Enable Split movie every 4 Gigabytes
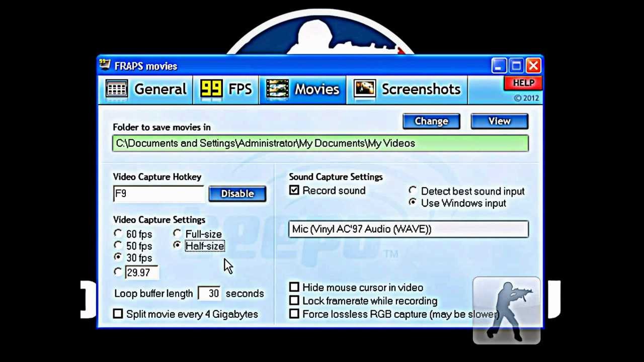Screen dimensions: 644x362 tap(118, 314)
